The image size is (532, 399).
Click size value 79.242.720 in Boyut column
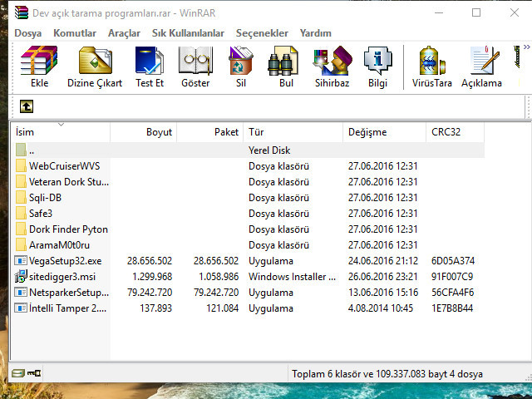click(150, 293)
